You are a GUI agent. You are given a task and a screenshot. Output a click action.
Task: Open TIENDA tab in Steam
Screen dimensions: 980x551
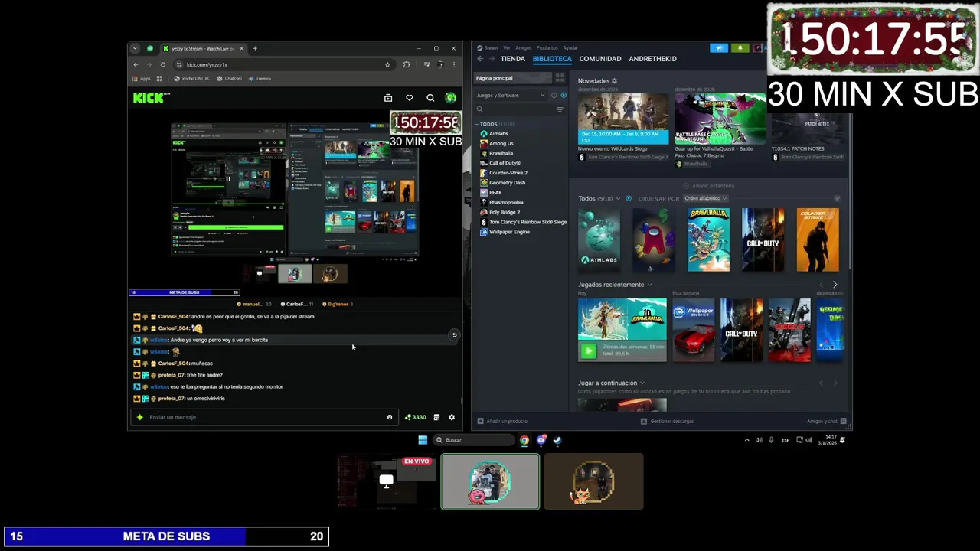(x=512, y=59)
